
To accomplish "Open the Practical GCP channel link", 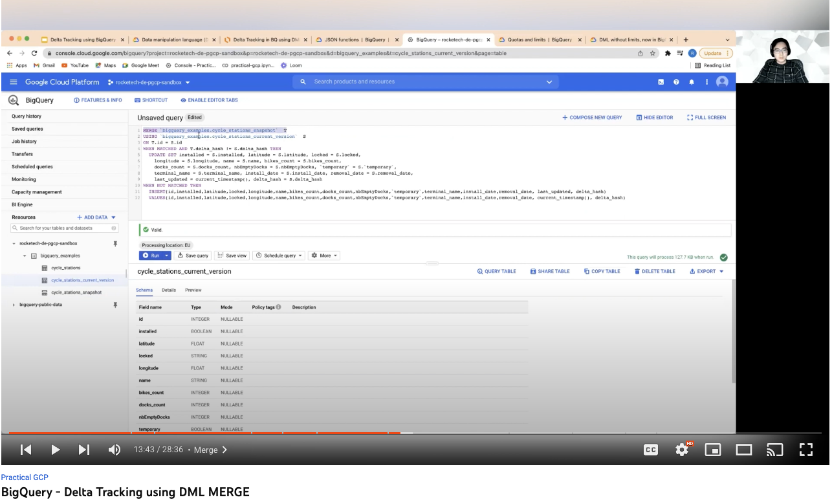I will coord(25,477).
